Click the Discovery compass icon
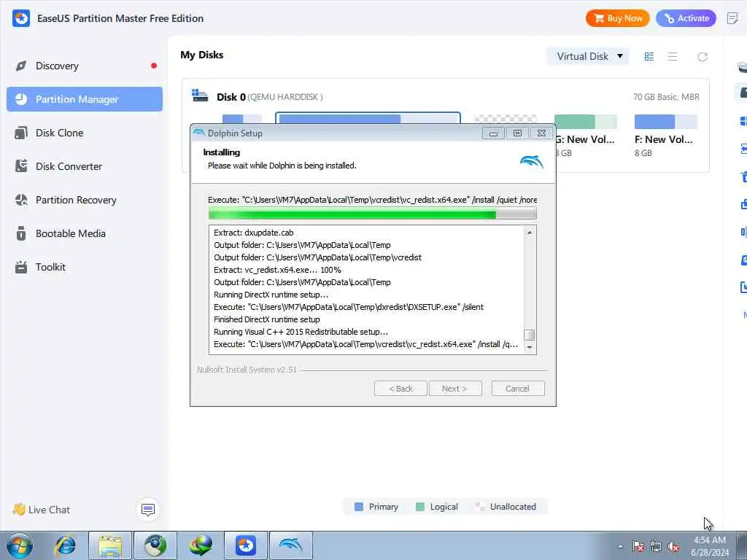 (21, 66)
